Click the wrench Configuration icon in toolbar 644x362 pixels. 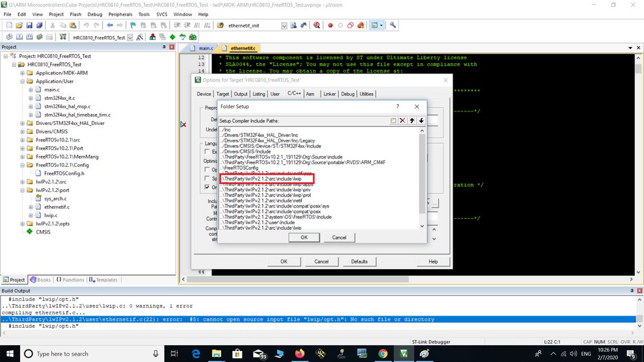pos(393,26)
